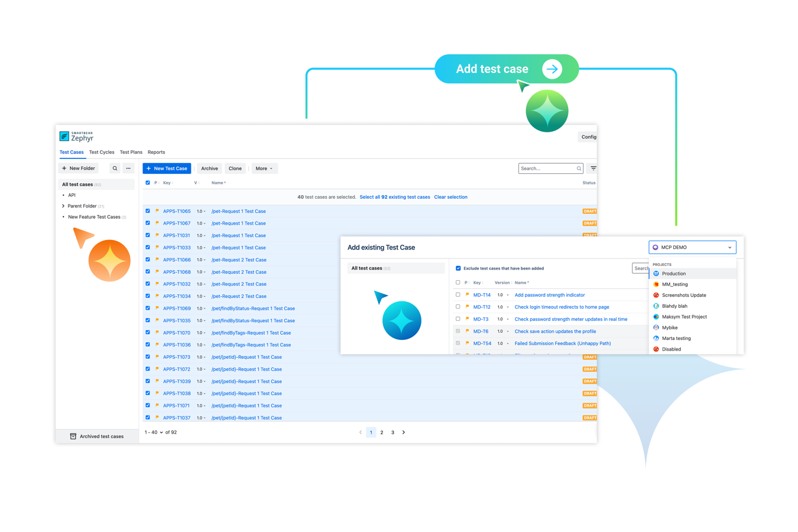Click the SmartBear Zephyr logo

(77, 137)
